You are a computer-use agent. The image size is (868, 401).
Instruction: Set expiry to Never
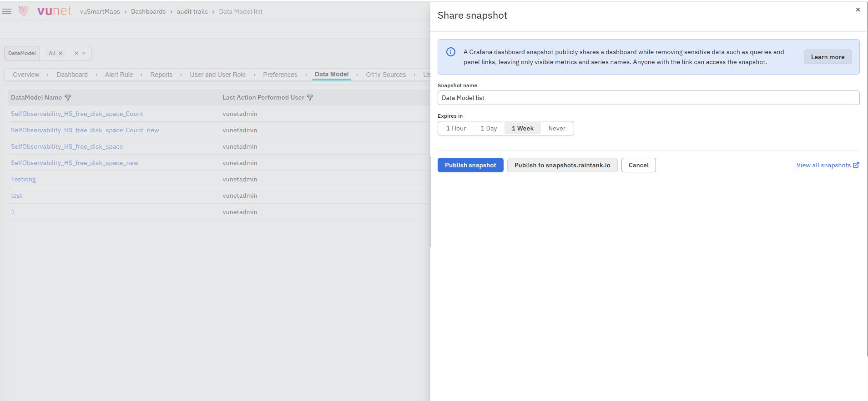pyautogui.click(x=557, y=128)
